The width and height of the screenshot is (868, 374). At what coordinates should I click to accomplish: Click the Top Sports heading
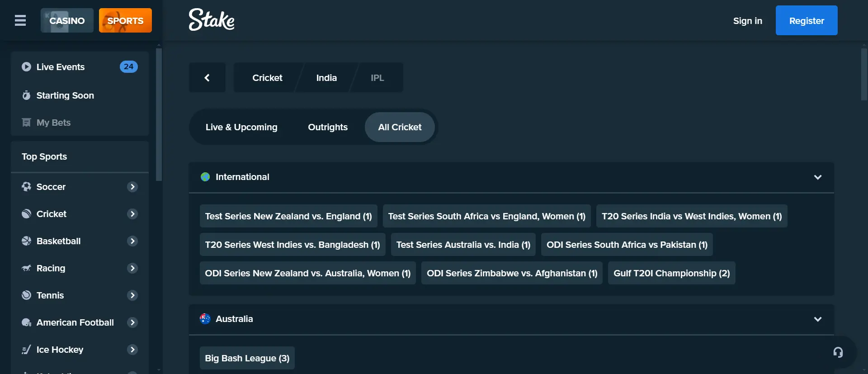[44, 156]
